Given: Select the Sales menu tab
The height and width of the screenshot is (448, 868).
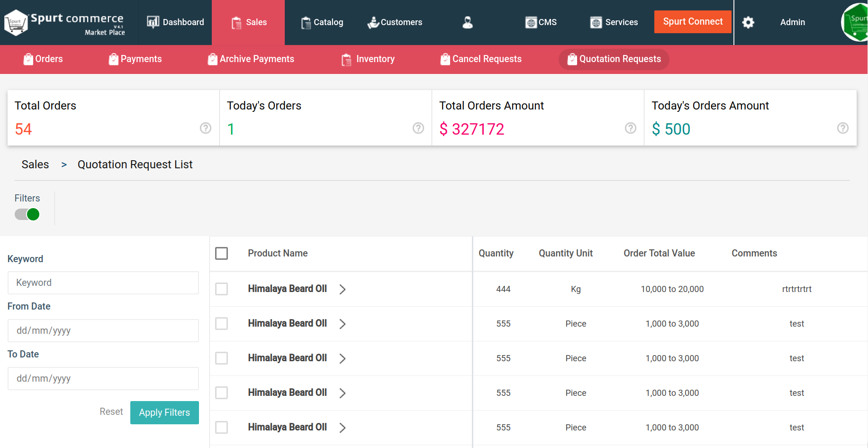Looking at the screenshot, I should pos(248,22).
